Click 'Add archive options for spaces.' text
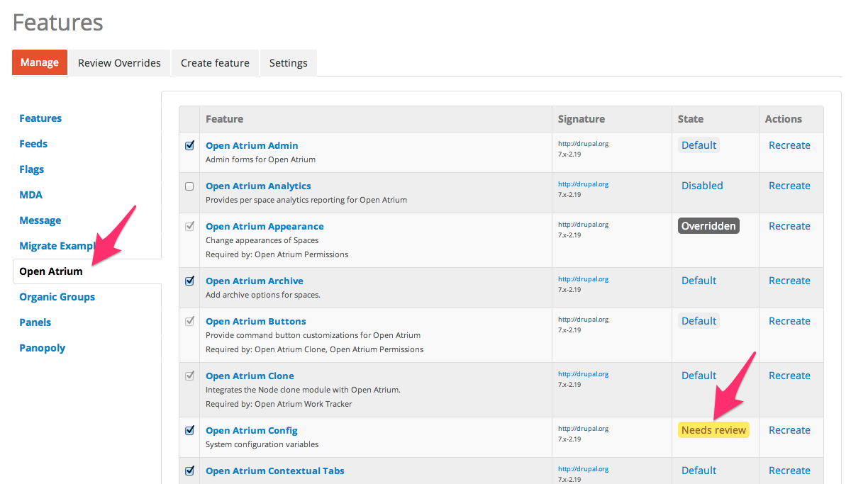This screenshot has height=484, width=868. click(x=262, y=295)
